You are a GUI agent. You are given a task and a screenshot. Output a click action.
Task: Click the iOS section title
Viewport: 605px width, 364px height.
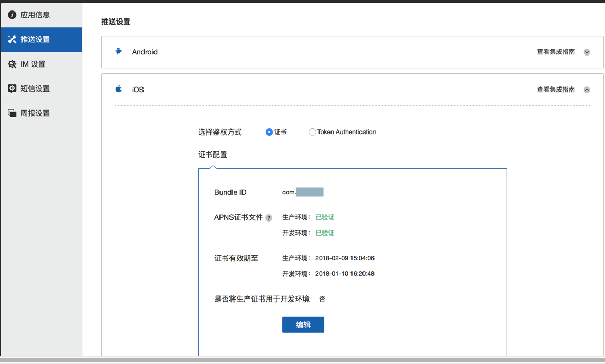pos(138,90)
